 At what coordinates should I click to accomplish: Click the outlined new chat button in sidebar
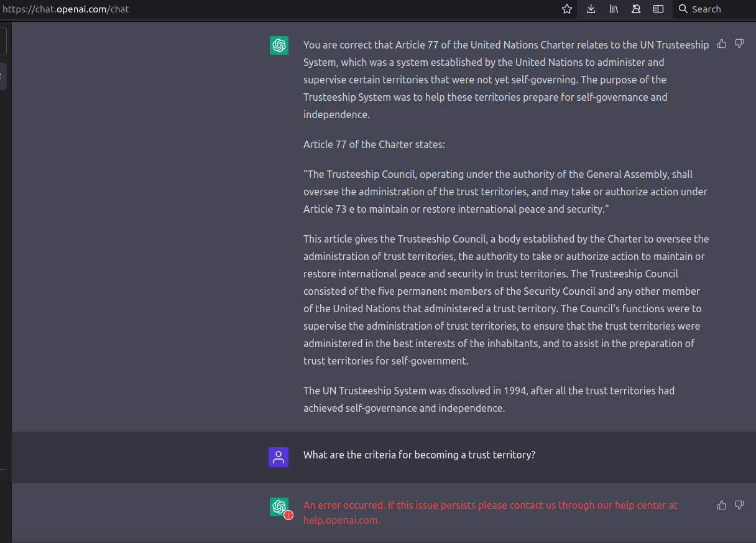pos(3,40)
